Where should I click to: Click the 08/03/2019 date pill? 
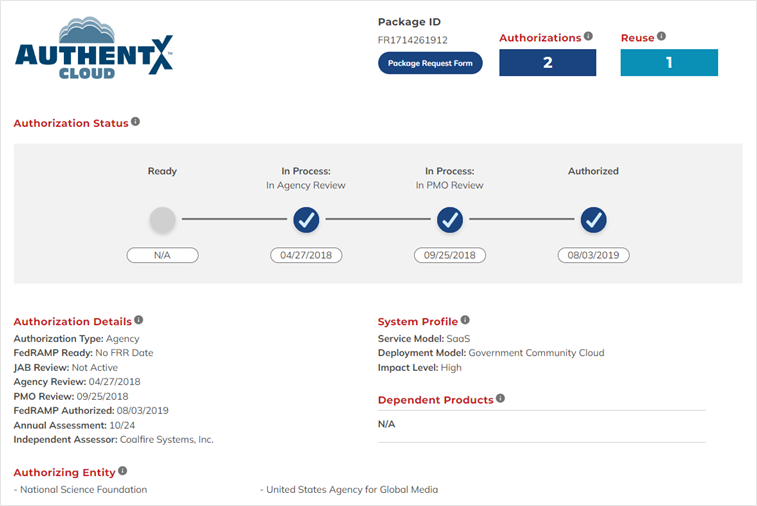[x=594, y=255]
